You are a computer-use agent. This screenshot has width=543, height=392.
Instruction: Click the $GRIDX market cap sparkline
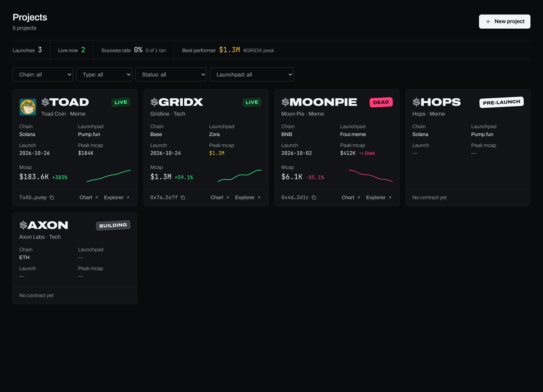tap(240, 176)
